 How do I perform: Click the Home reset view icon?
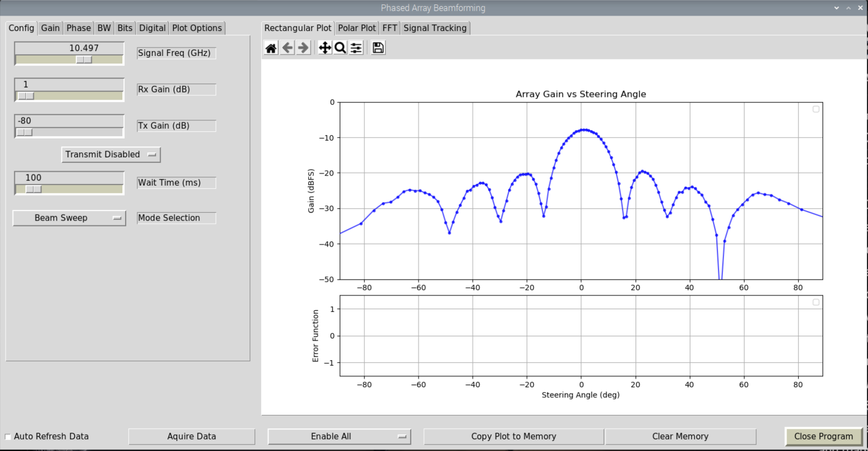(x=271, y=48)
